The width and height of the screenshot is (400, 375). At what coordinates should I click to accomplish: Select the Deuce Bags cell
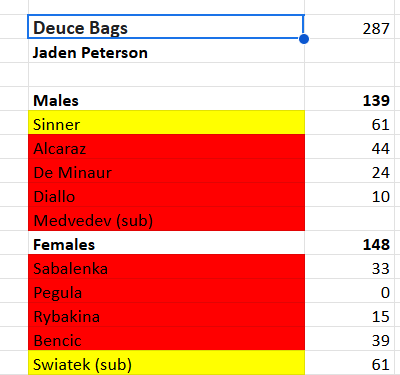pos(166,27)
